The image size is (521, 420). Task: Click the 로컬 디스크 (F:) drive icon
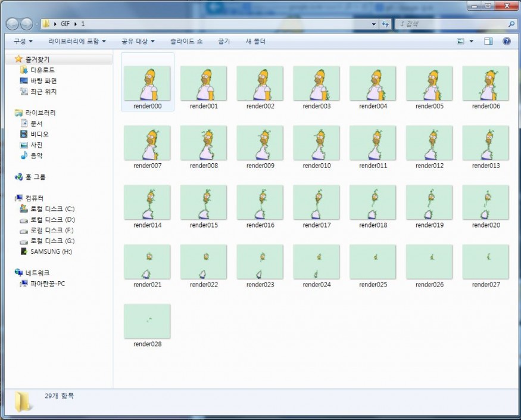pyautogui.click(x=24, y=231)
